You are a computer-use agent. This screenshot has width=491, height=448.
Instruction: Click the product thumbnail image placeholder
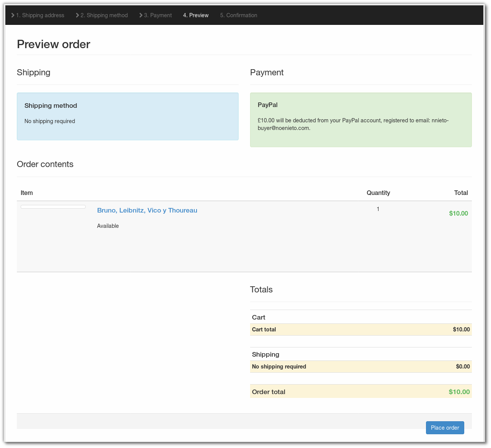[53, 207]
